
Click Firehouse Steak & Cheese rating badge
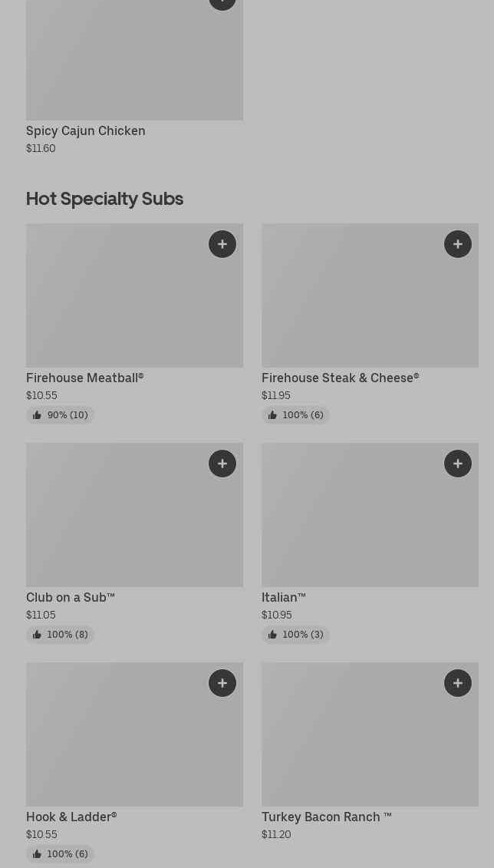click(x=295, y=415)
